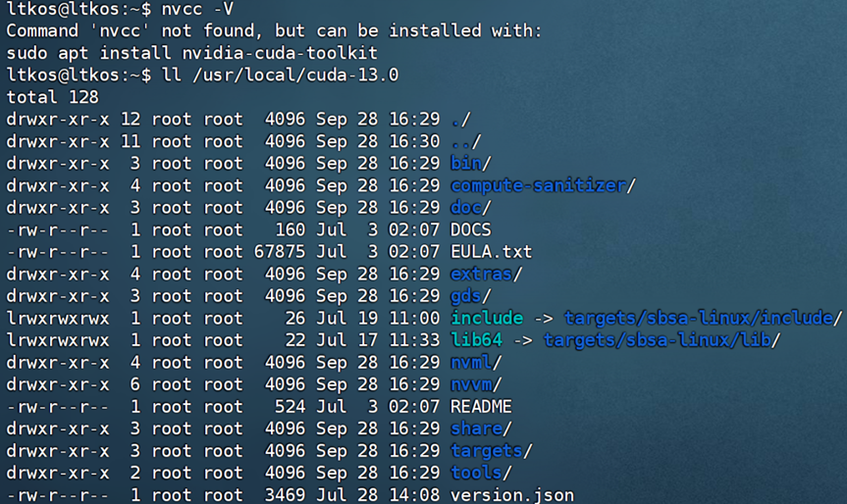Click the nvml/ directory name
847x504 pixels.
tap(471, 362)
